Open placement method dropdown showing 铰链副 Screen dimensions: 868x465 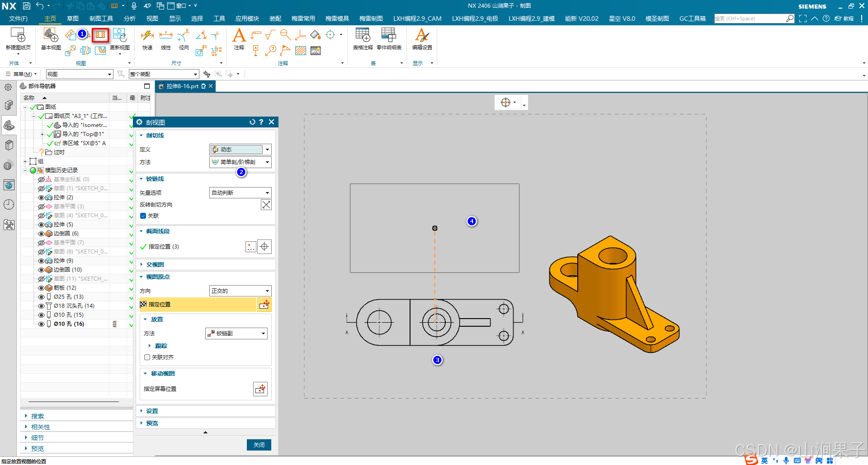tap(236, 333)
